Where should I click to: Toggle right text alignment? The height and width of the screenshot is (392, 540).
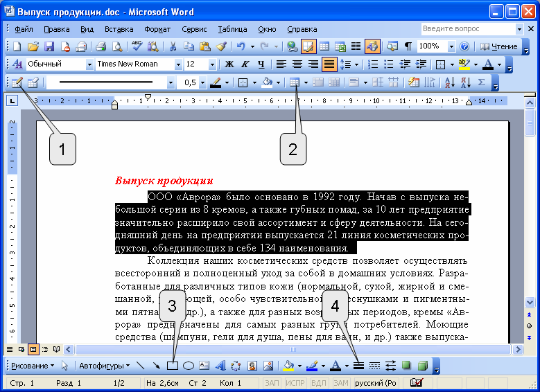point(313,64)
